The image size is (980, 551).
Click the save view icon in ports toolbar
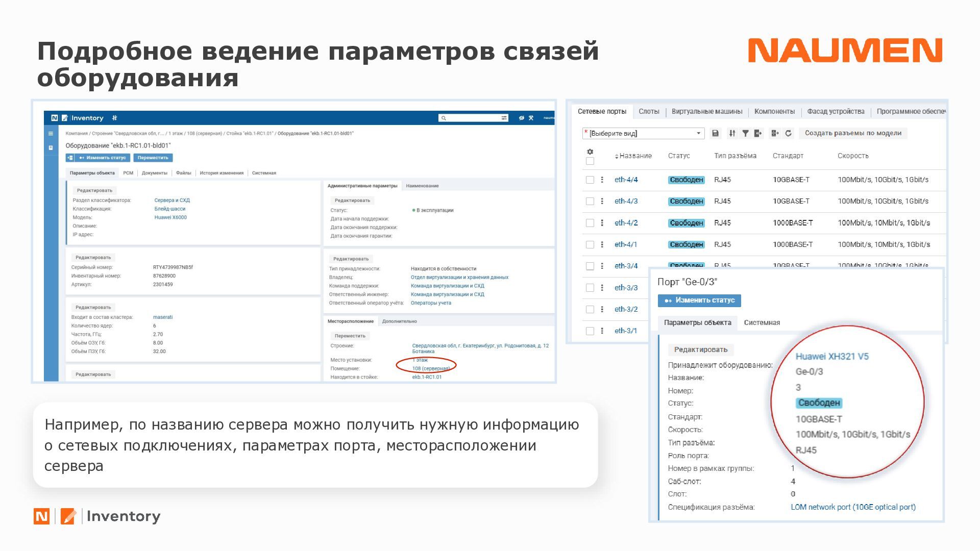pos(715,133)
